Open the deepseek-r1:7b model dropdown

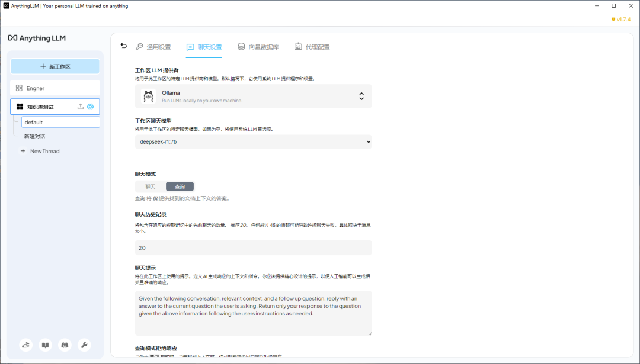tap(254, 142)
